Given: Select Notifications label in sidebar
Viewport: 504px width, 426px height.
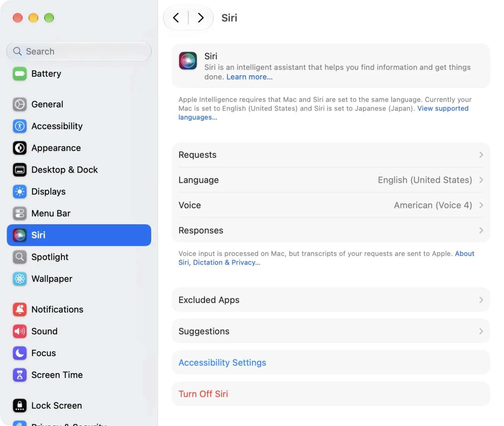Looking at the screenshot, I should 57,309.
